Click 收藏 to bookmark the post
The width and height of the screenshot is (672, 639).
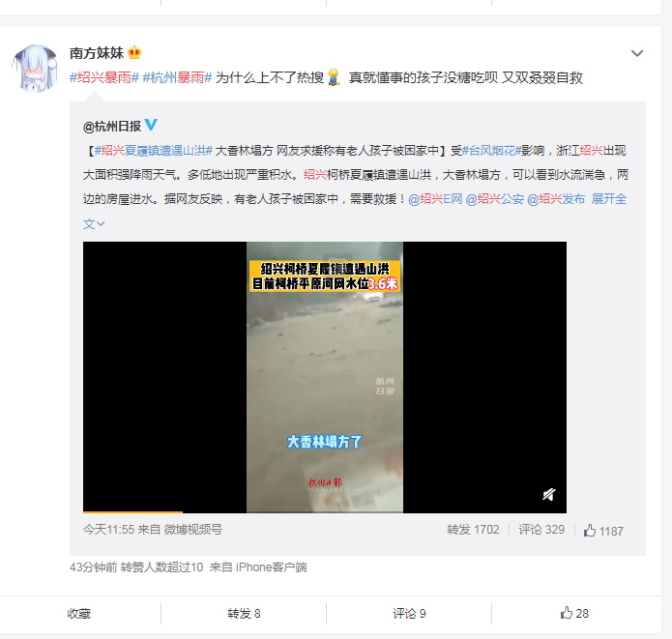pos(79,614)
